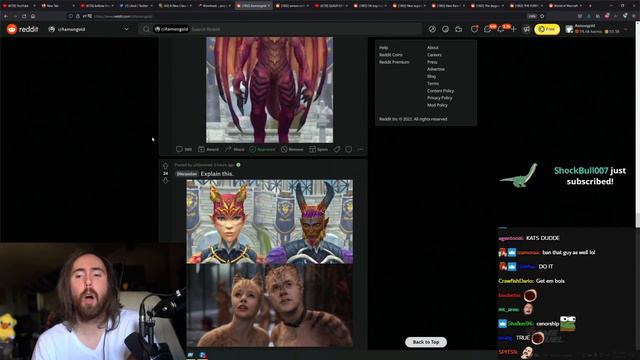Open the moderation shield icon in header
Viewport: 640px width, 360px height.
pyautogui.click(x=474, y=29)
